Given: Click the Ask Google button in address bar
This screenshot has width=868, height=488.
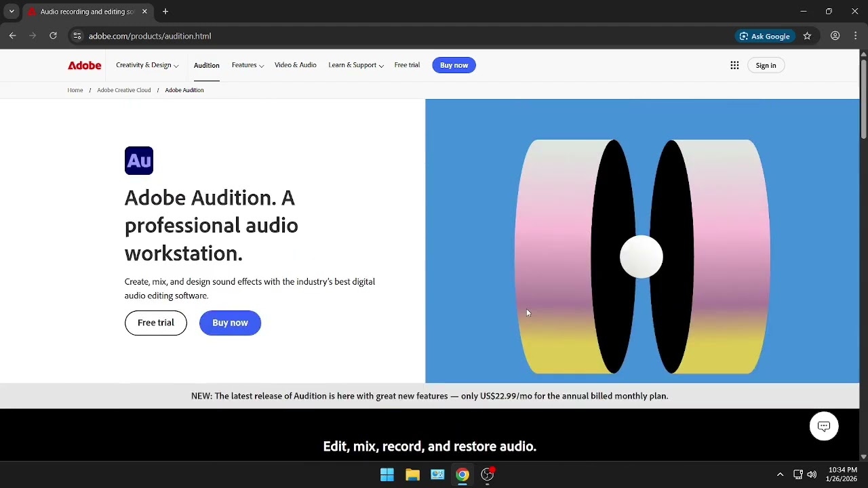Looking at the screenshot, I should tap(765, 36).
